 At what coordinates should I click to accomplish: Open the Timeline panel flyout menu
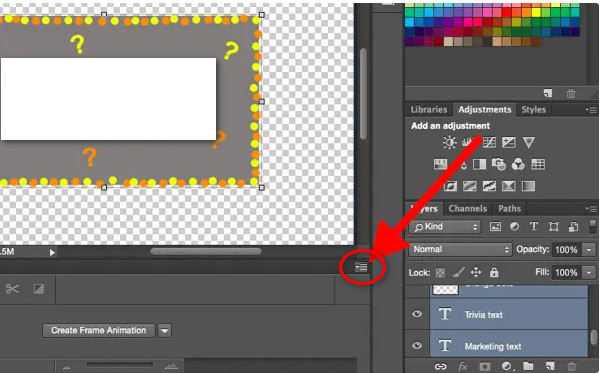click(361, 267)
